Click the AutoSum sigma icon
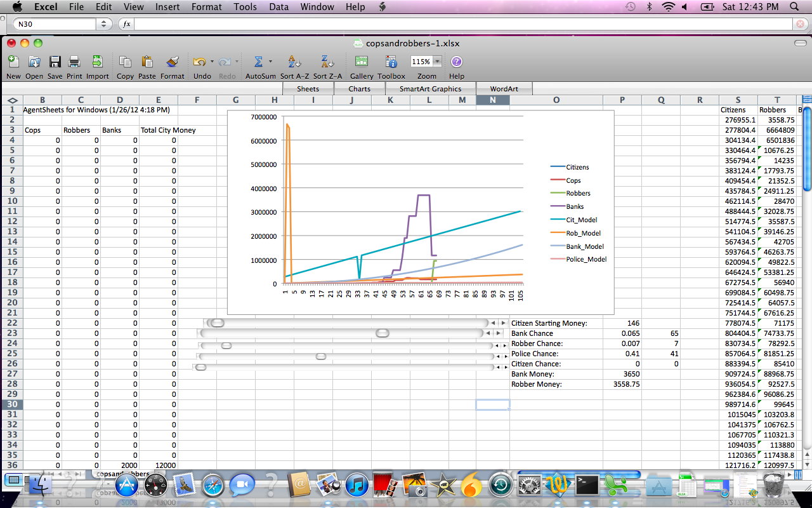Viewport: 812px width, 508px height. tap(258, 62)
